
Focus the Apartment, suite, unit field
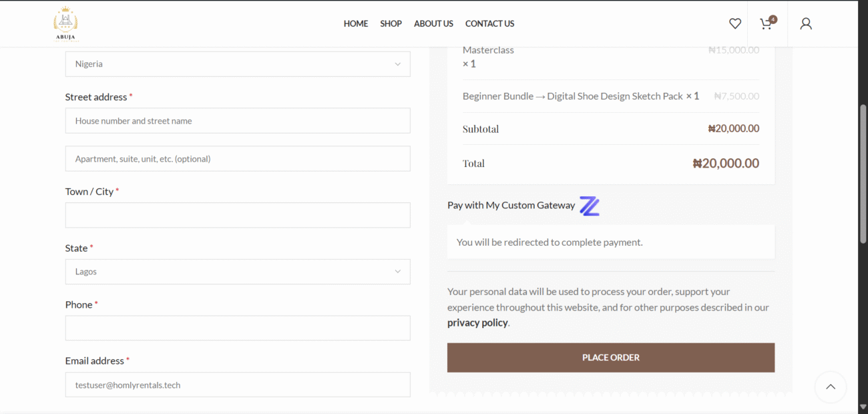click(238, 159)
